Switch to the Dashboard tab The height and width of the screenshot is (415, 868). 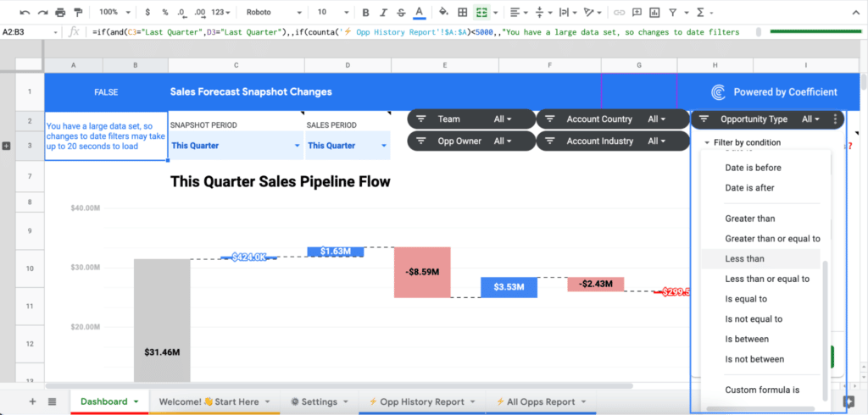(x=109, y=401)
